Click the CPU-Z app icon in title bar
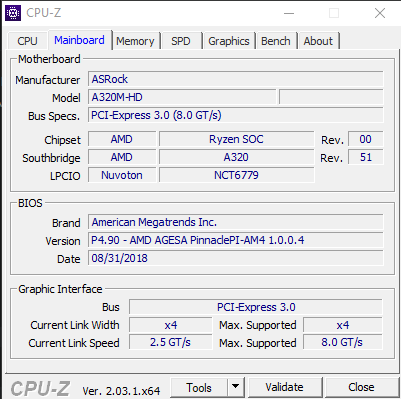The image size is (401, 399). click(13, 13)
